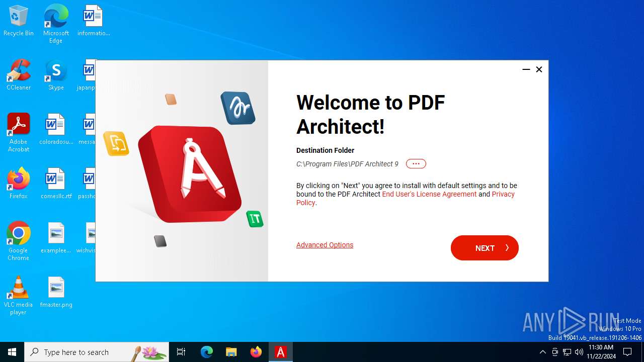Open Skype desktop shortcut

pos(56,75)
